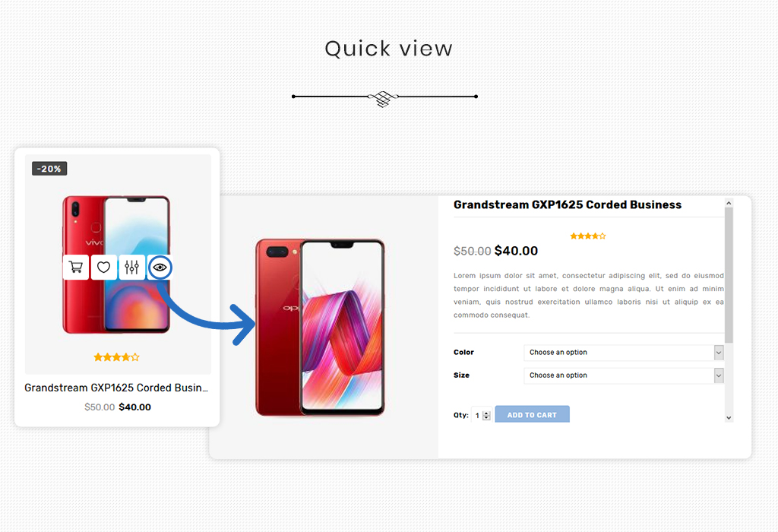This screenshot has width=778, height=532.
Task: Click the star rating under the product card
Action: [116, 356]
